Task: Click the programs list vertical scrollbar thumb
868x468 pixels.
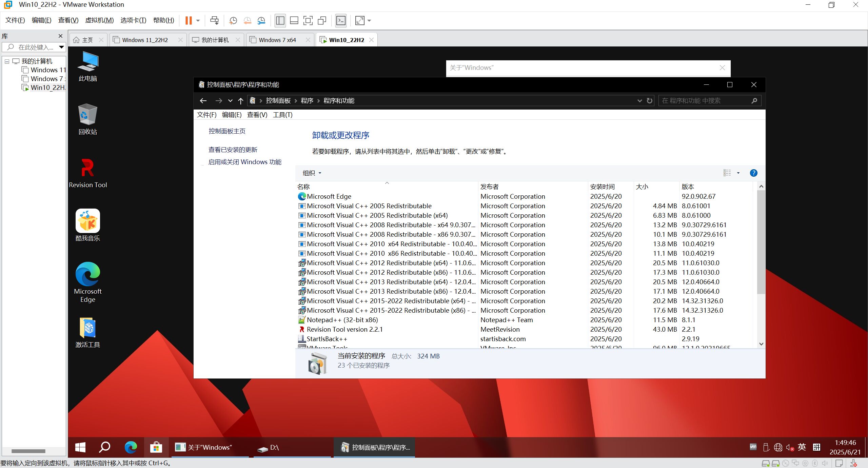Action: (x=761, y=242)
